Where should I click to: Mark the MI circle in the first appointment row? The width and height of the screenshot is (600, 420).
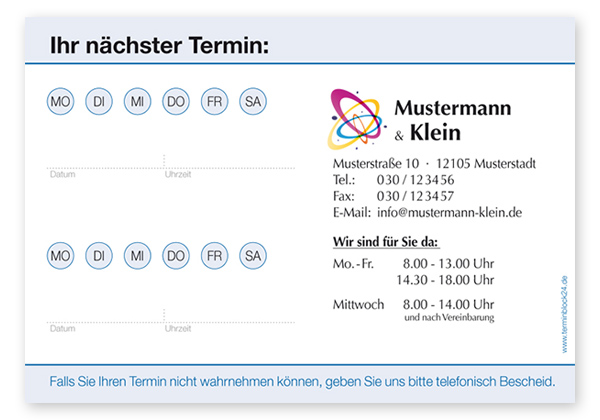[137, 102]
